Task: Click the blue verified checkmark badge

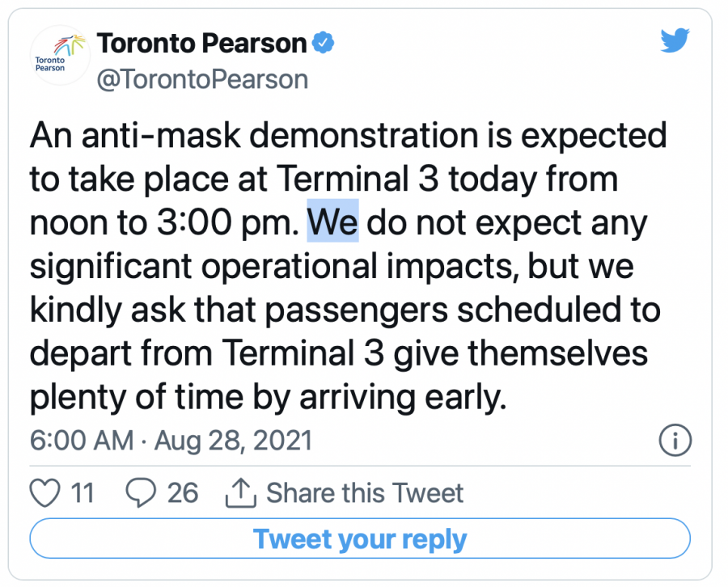Action: pyautogui.click(x=324, y=43)
